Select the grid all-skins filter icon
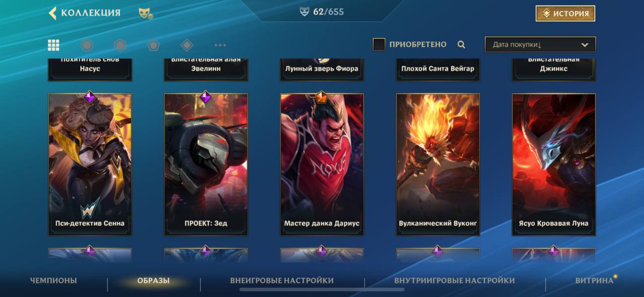 (x=54, y=45)
